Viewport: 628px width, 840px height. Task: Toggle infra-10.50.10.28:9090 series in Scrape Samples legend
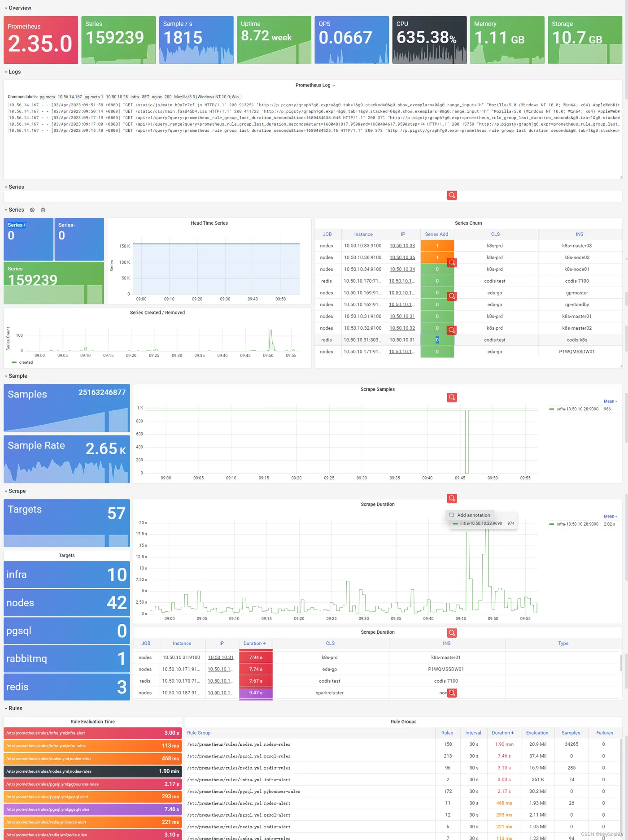(x=577, y=409)
